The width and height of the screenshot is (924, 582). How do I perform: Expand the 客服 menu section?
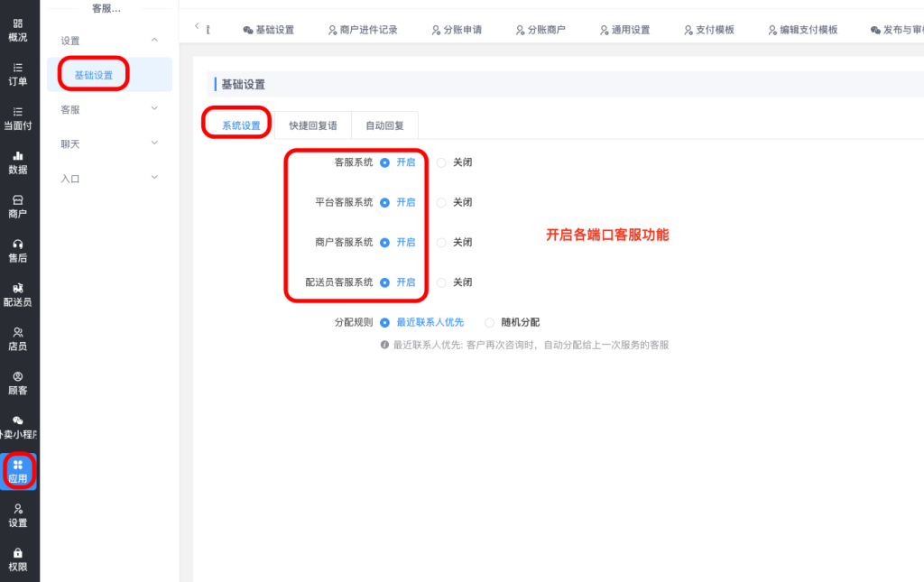click(x=108, y=109)
